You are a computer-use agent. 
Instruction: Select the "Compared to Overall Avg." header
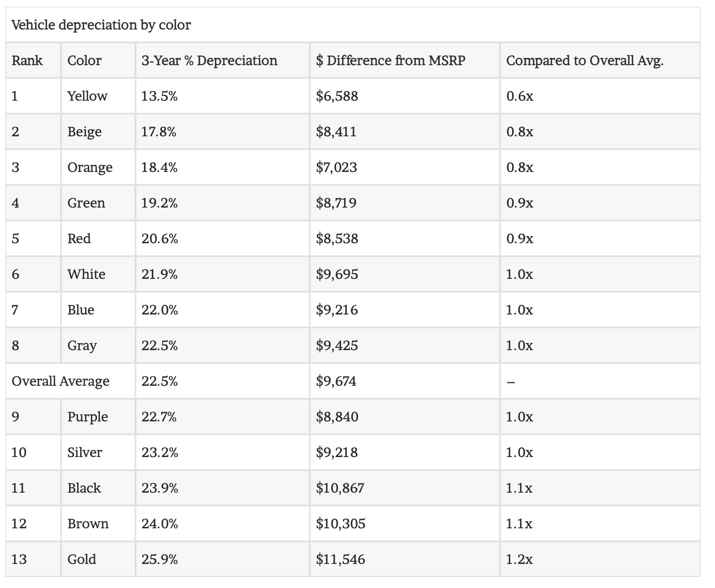(585, 61)
